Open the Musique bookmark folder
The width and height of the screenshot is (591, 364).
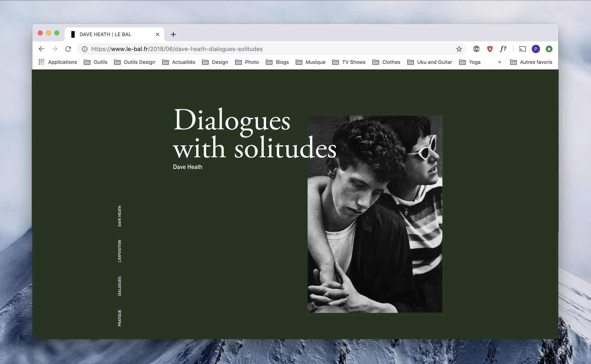[x=311, y=62]
